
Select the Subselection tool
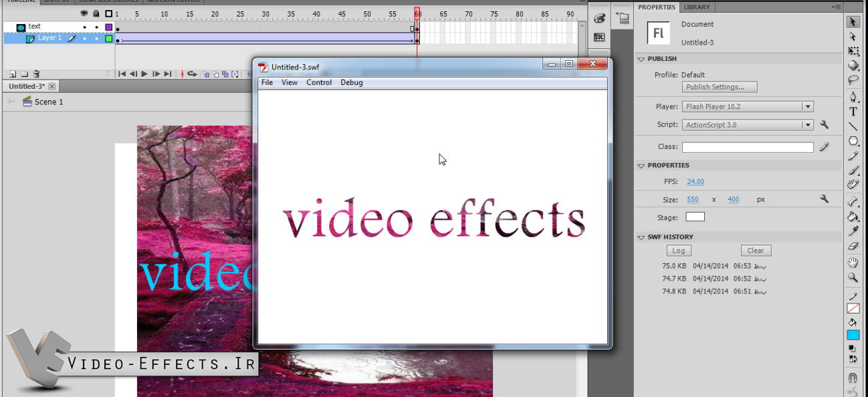[x=853, y=37]
